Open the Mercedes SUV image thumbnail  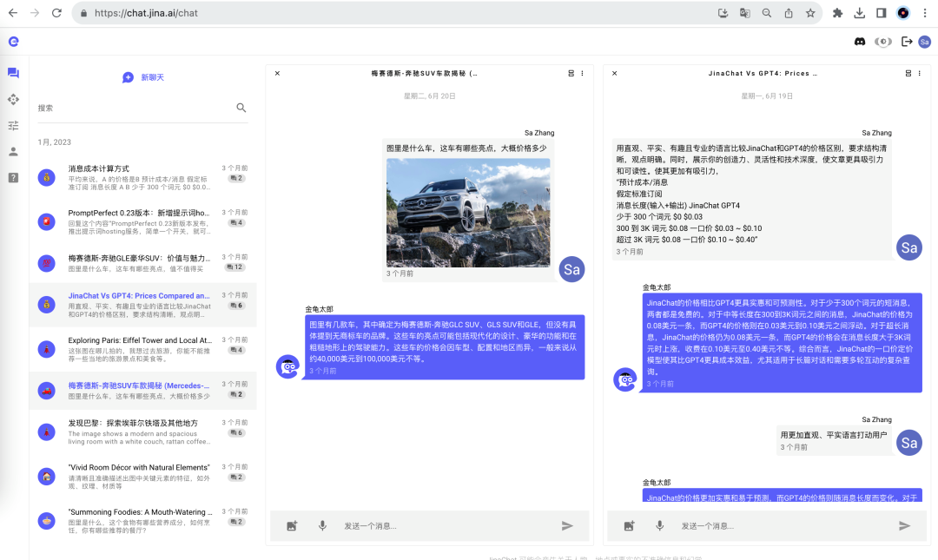coord(467,212)
